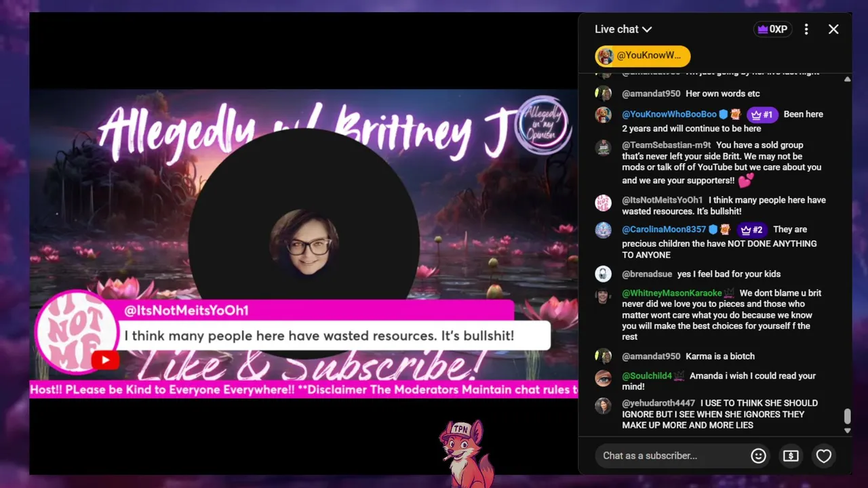Click @Soulchild4 avatar
Viewport: 868px width, 488px height.
click(603, 378)
